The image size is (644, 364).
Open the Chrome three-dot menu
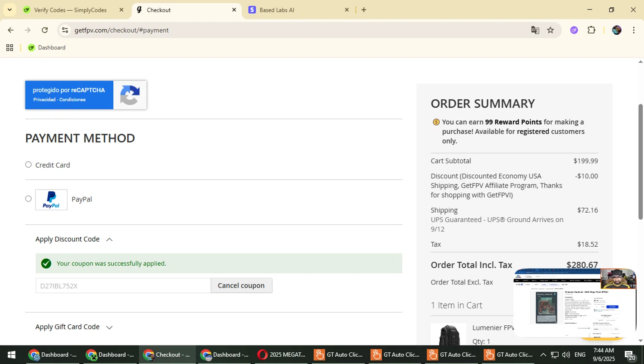coord(634,30)
